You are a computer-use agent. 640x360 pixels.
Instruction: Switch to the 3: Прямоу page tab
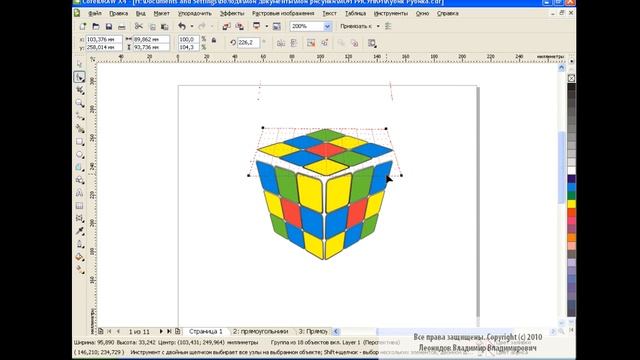pos(313,331)
